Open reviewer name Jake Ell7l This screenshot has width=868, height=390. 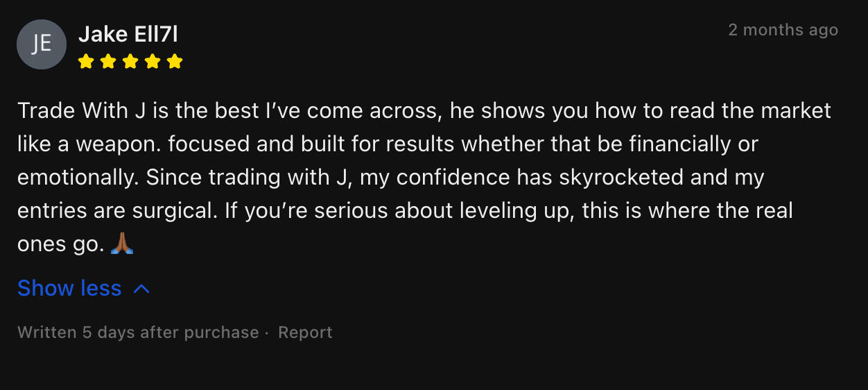[128, 33]
